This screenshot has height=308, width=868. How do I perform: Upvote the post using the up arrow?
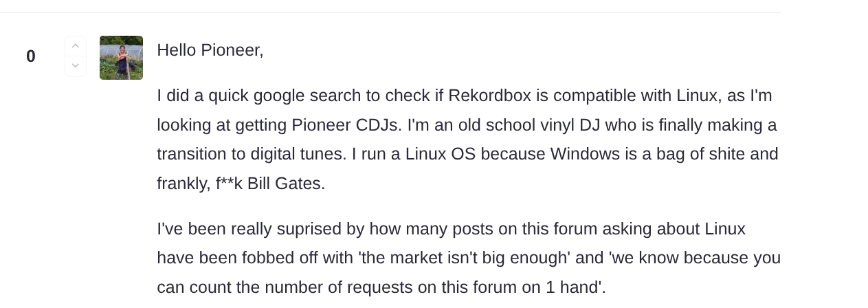[76, 46]
